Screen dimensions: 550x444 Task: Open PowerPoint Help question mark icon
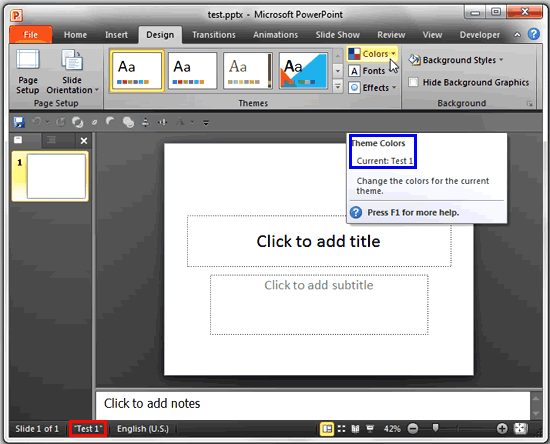[x=534, y=34]
